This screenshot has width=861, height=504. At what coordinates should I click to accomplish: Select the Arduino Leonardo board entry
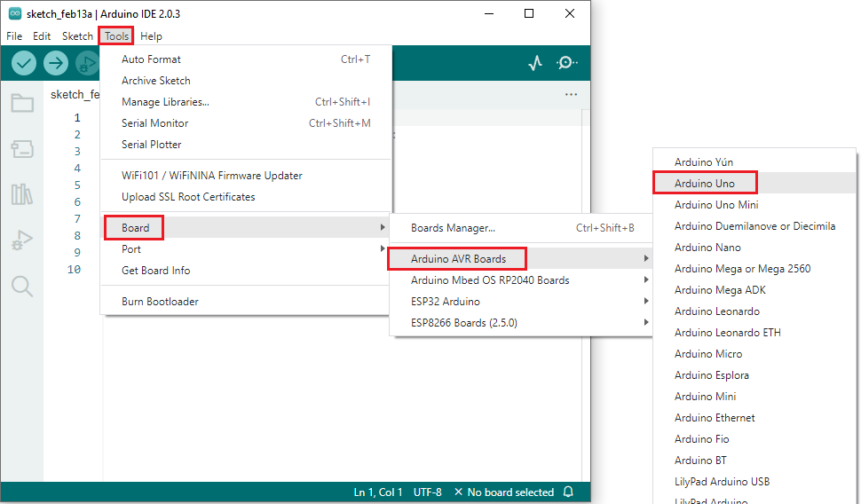[x=755, y=311]
